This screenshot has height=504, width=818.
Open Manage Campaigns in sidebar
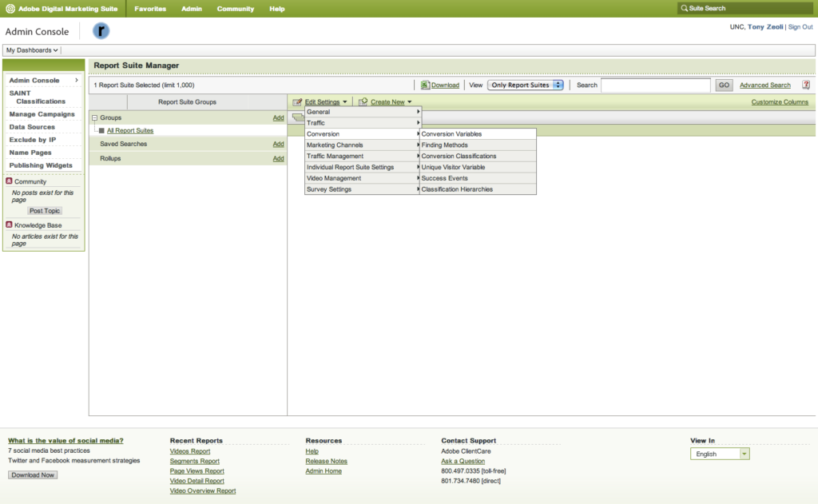click(x=42, y=113)
